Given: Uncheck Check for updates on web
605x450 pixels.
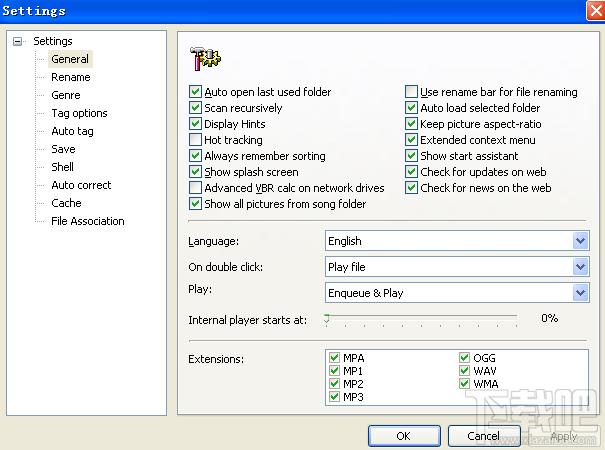Looking at the screenshot, I should pos(411,172).
